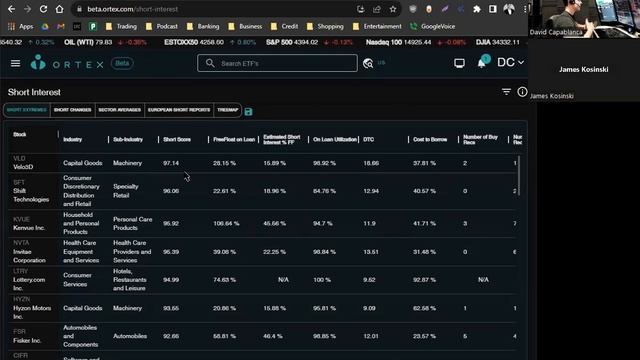Open the Gmail bookmark
The image size is (640, 360).
click(61, 27)
